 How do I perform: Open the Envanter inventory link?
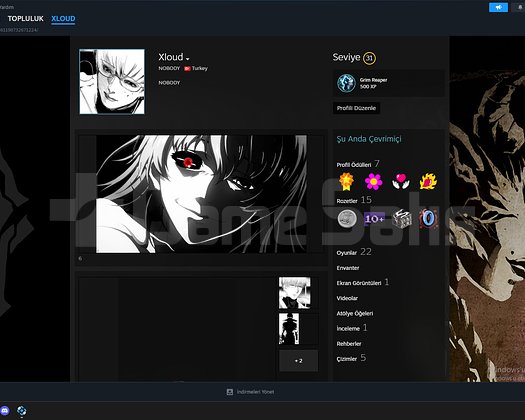[x=348, y=268]
